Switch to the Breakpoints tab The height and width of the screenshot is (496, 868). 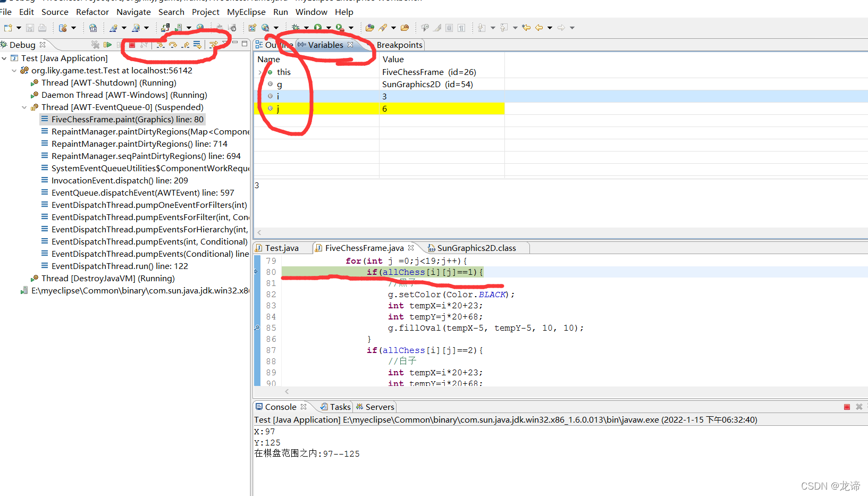399,45
